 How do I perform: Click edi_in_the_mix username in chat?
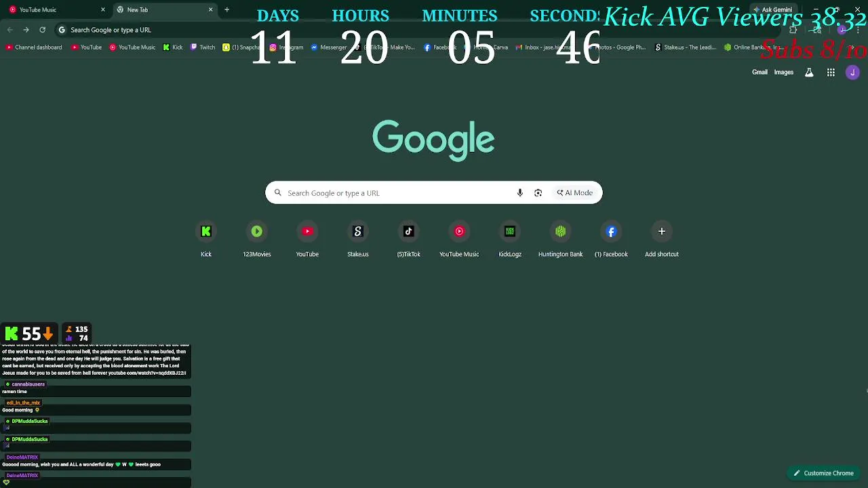[x=23, y=403]
